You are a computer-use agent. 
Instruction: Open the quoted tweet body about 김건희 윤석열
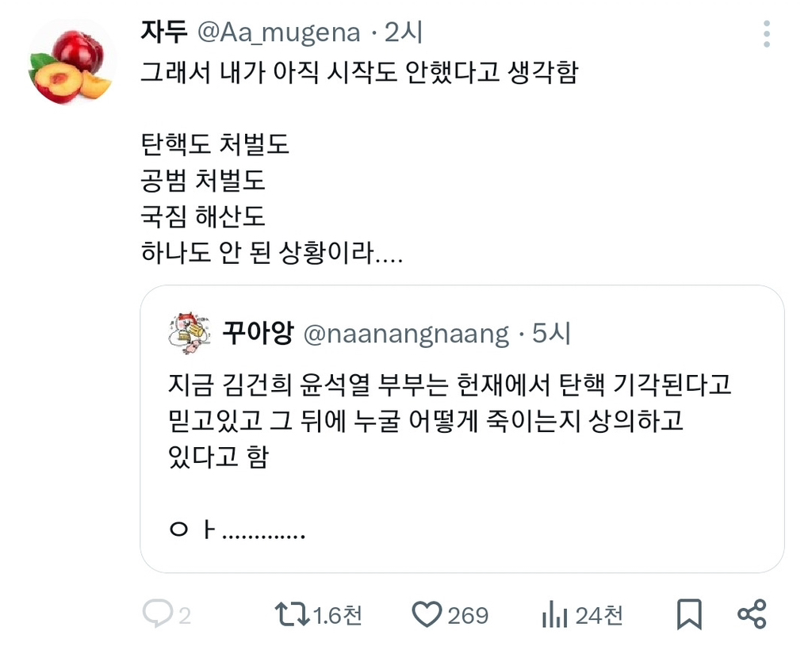(x=450, y=420)
